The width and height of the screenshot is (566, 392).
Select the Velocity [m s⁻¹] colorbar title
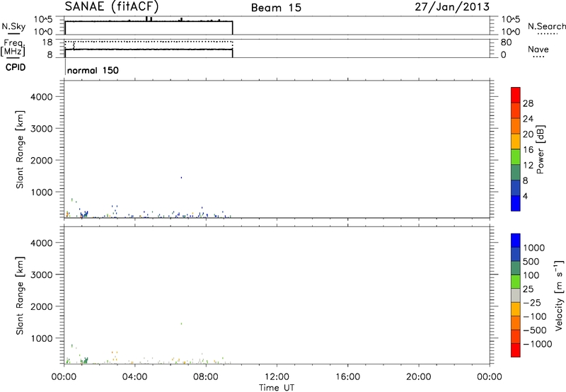(x=559, y=295)
